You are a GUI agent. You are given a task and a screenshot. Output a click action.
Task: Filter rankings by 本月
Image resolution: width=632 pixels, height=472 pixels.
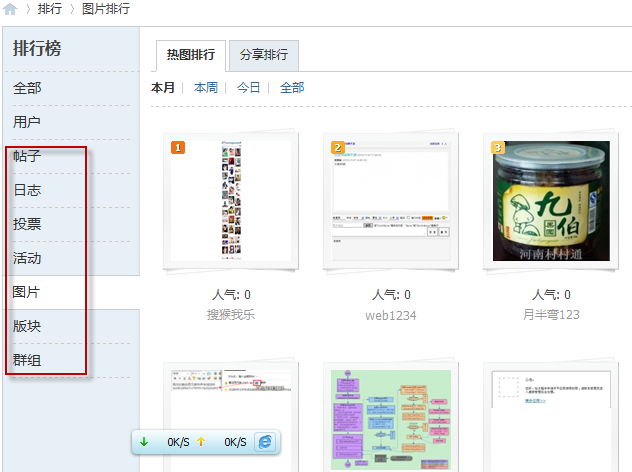(x=163, y=87)
